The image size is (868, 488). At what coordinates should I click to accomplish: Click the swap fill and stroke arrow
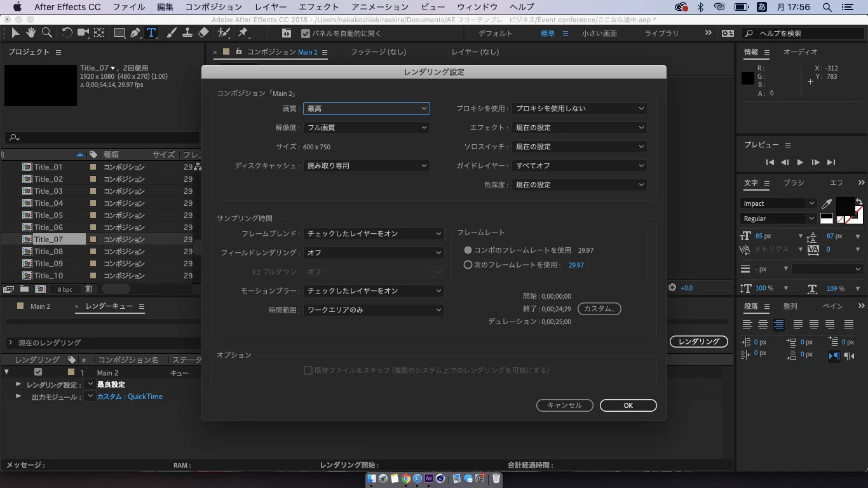point(858,202)
